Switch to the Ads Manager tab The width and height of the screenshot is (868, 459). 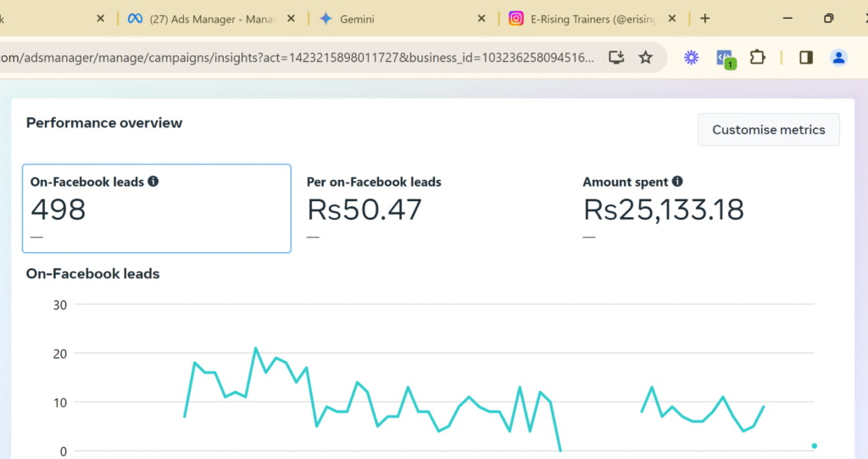[x=208, y=19]
